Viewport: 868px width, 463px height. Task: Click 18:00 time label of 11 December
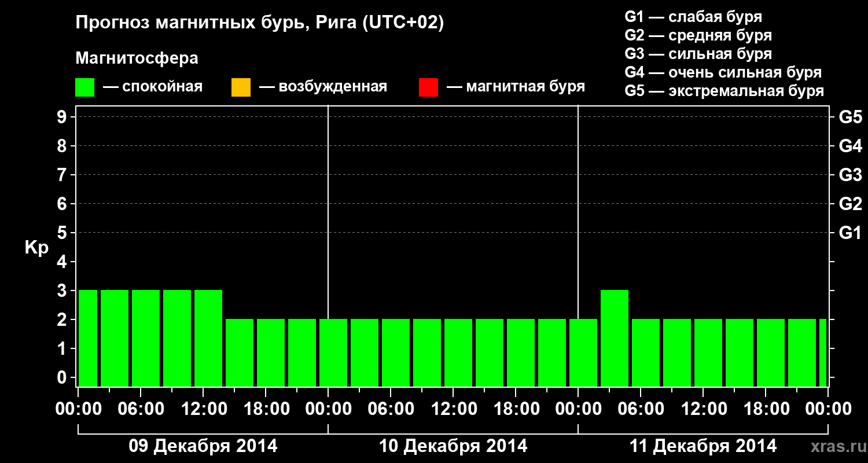[x=766, y=409]
